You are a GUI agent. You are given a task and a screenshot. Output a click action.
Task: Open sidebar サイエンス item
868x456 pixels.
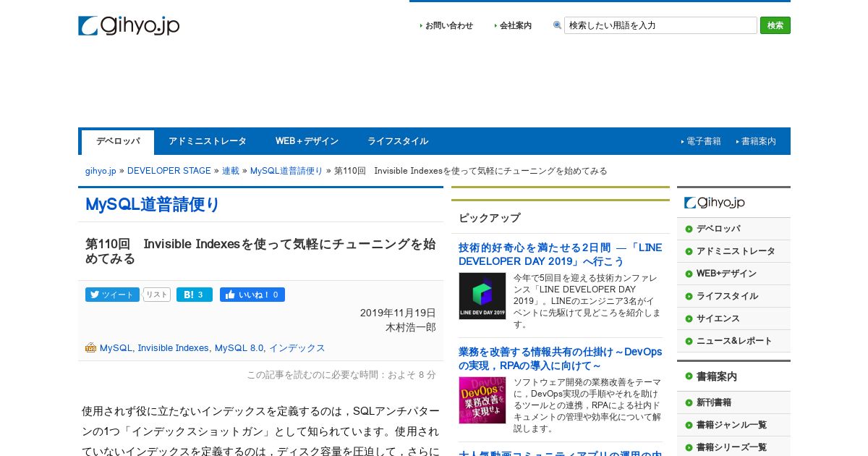pyautogui.click(x=733, y=318)
